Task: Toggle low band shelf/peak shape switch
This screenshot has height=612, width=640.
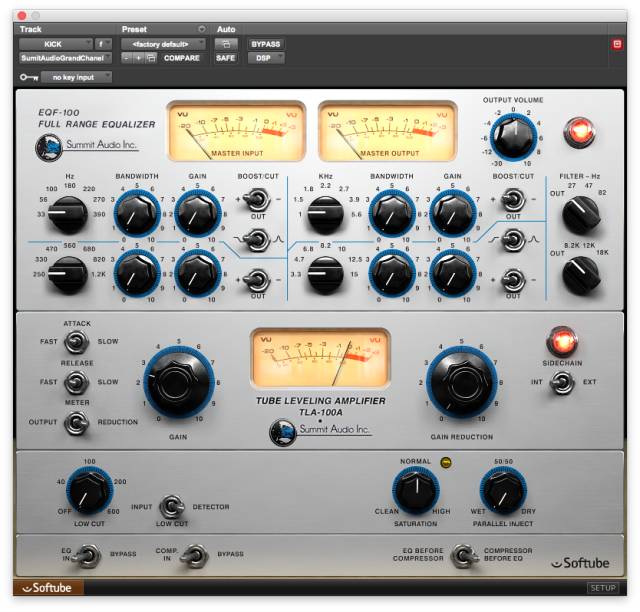Action: (258, 240)
